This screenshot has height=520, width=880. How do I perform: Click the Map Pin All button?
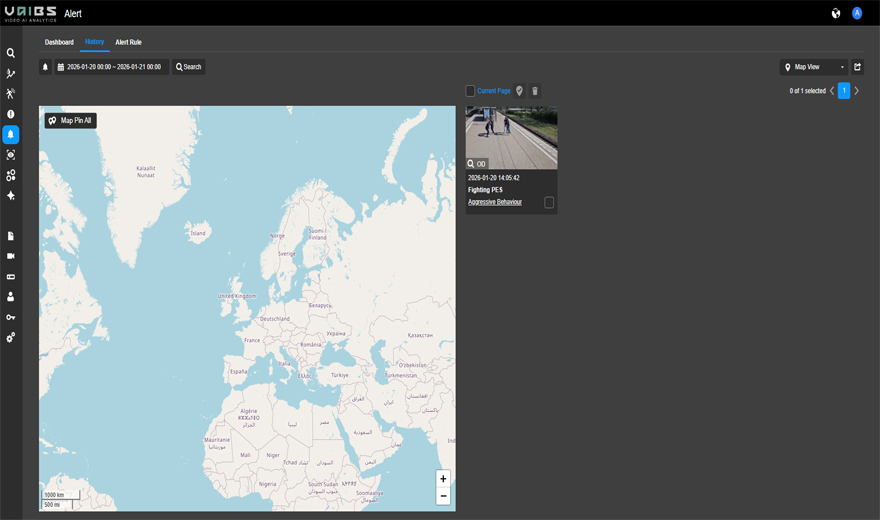click(71, 121)
